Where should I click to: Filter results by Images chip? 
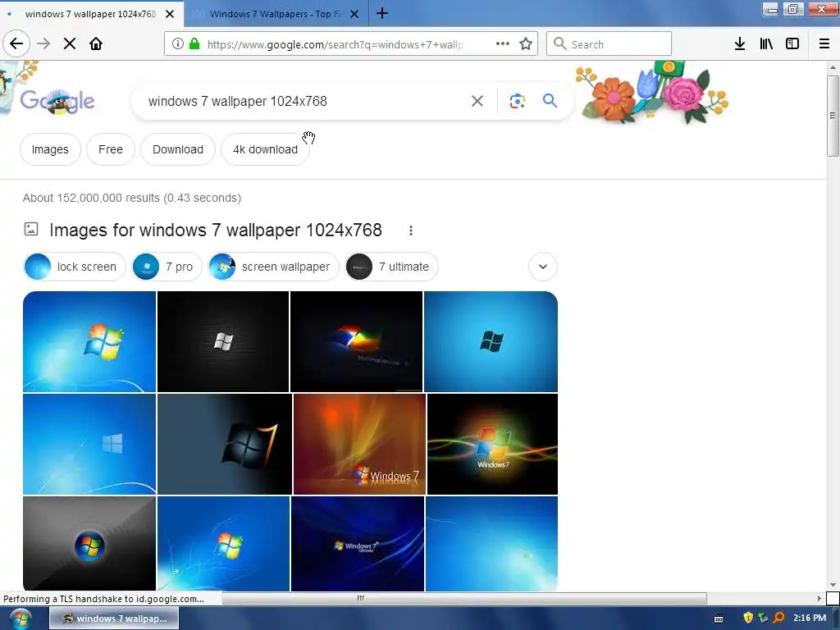[x=50, y=149]
